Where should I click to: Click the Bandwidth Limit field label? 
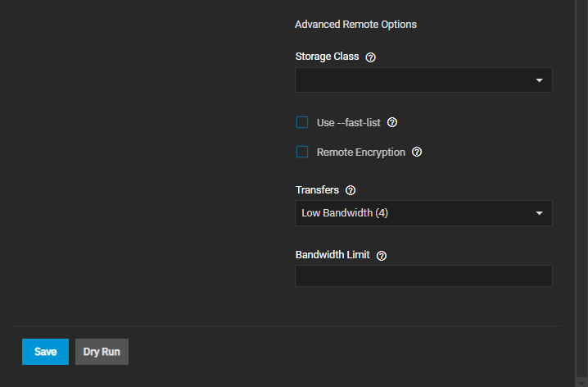coord(332,254)
